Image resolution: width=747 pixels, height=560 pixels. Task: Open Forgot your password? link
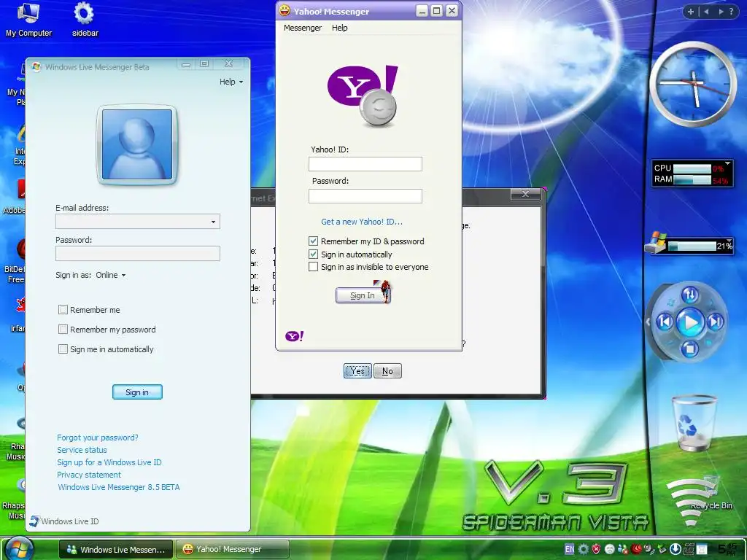pyautogui.click(x=98, y=437)
